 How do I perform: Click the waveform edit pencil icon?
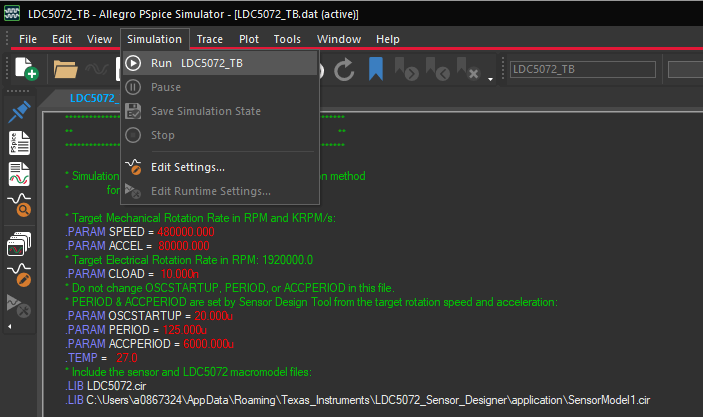tap(20, 272)
